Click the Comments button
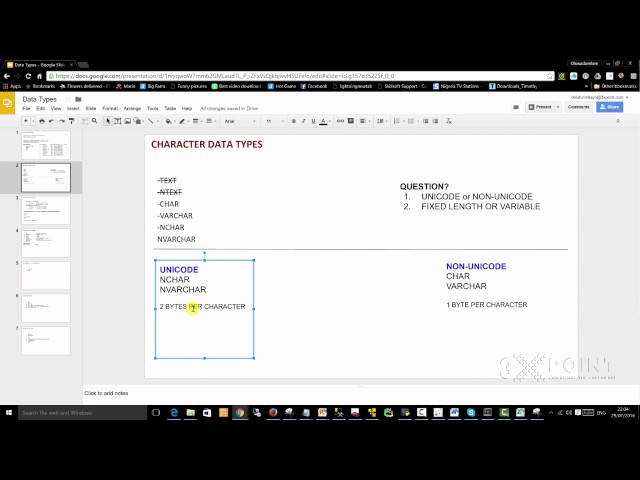Viewport: 640px width, 480px height. tap(578, 107)
